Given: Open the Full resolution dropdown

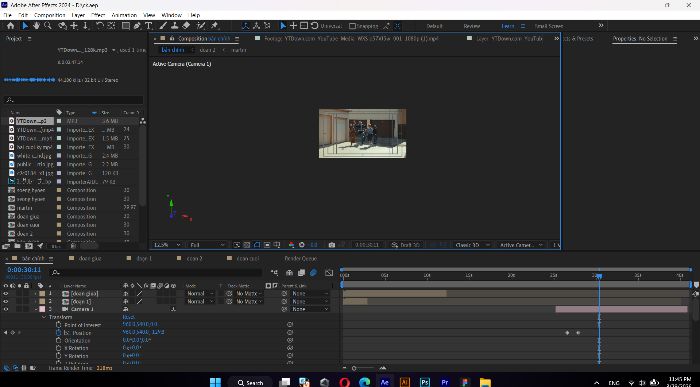Looking at the screenshot, I should coord(208,245).
